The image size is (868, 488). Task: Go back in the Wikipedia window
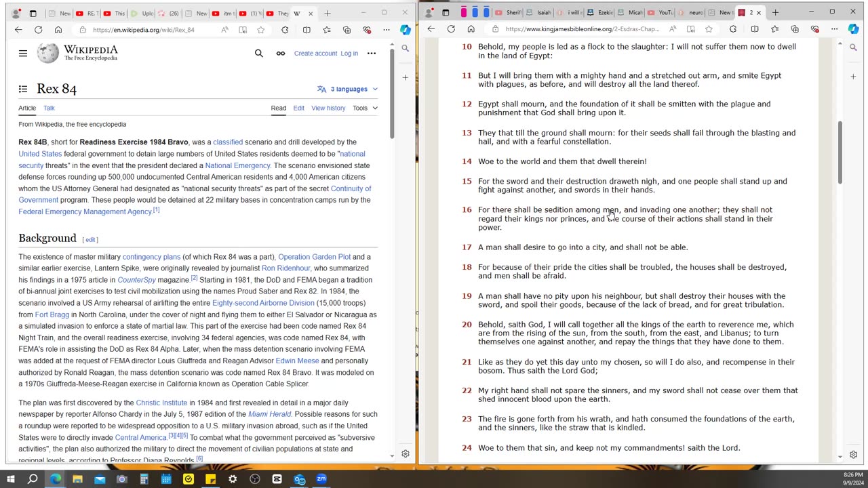[18, 30]
